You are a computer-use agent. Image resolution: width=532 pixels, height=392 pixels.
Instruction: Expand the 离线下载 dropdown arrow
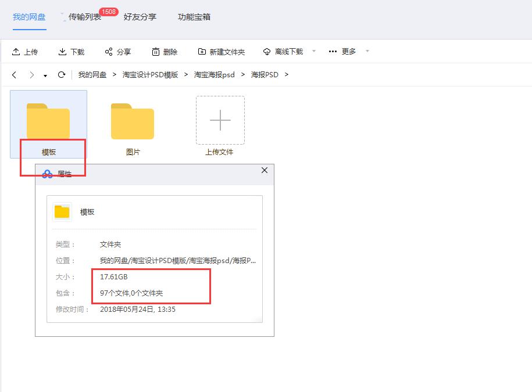coord(313,52)
